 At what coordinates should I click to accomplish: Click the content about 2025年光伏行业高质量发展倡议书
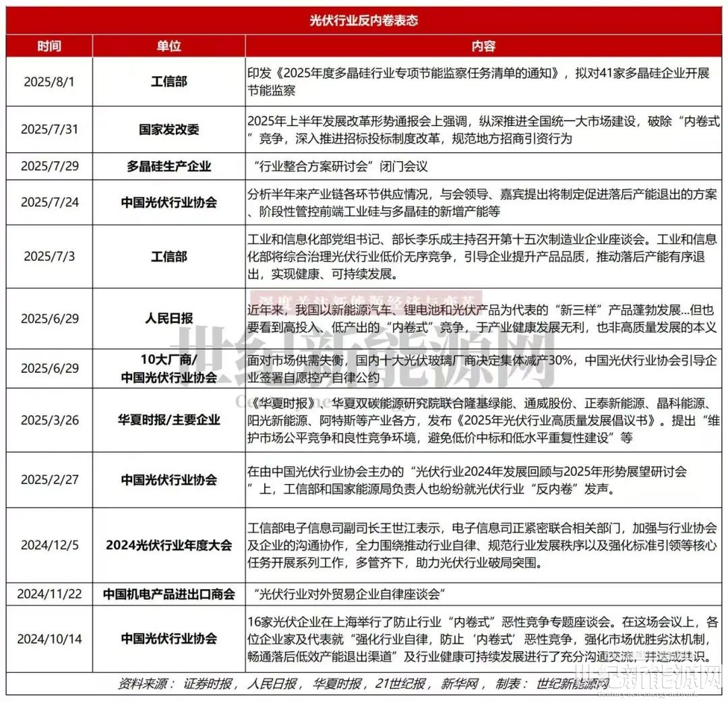click(483, 420)
